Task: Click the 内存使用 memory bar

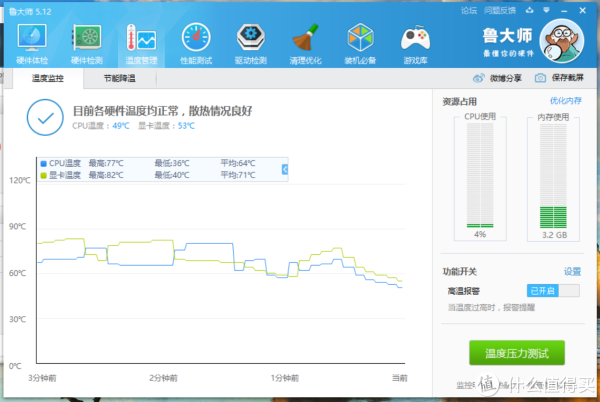Action: (553, 176)
